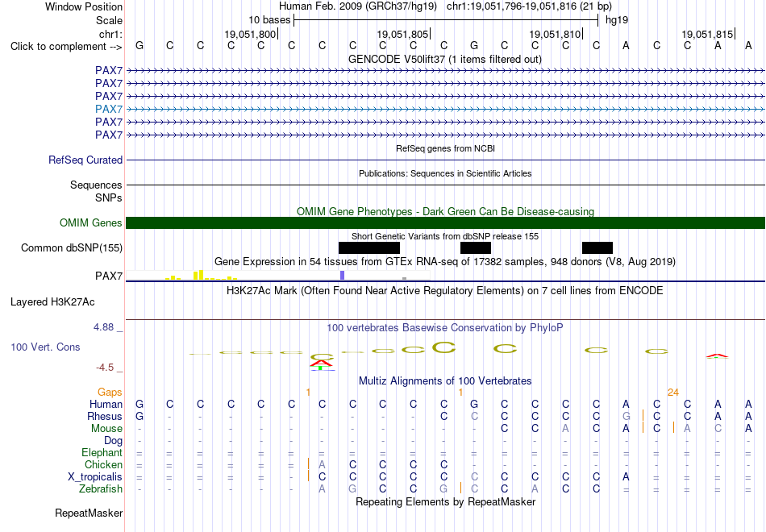Click the 10 bases scale label
Image resolution: width=766 pixels, height=532 pixels.
point(269,20)
